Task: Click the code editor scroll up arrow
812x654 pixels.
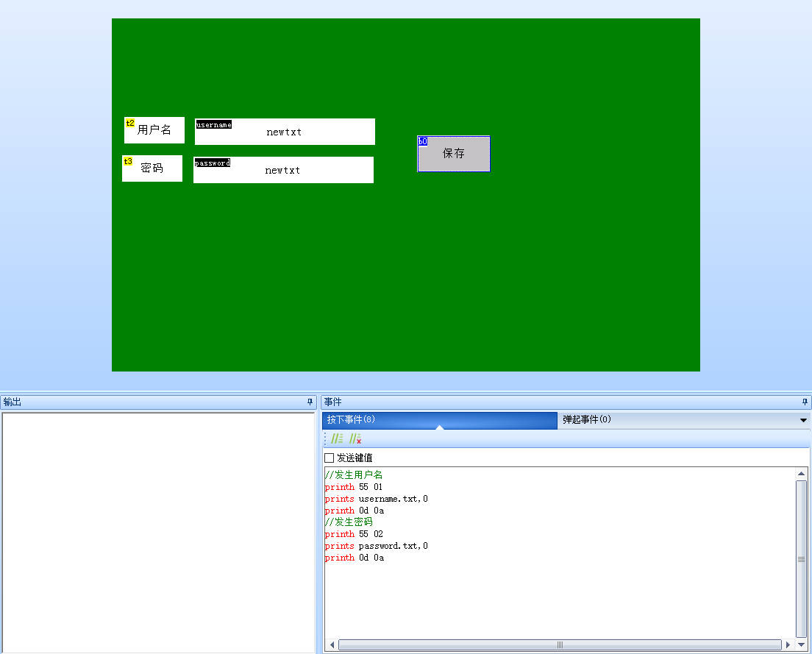Action: [x=801, y=474]
